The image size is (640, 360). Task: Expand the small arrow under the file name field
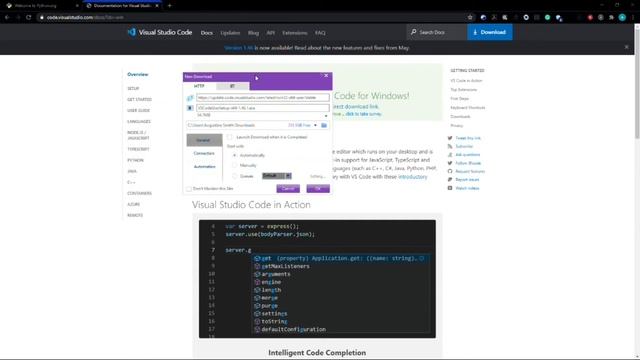[x=326, y=116]
